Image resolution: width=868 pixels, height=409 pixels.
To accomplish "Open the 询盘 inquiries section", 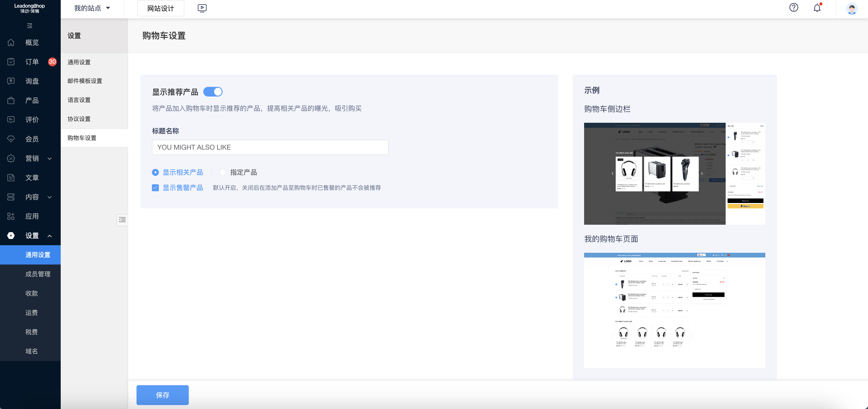I will (x=32, y=81).
